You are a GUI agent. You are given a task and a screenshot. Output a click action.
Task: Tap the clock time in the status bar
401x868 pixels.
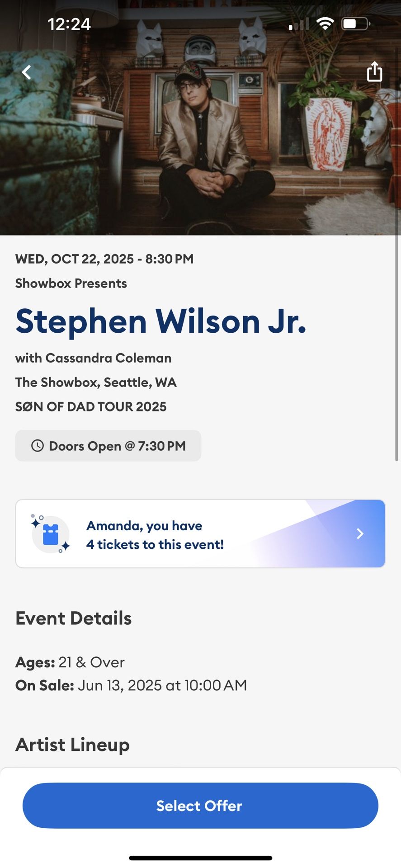coord(70,24)
